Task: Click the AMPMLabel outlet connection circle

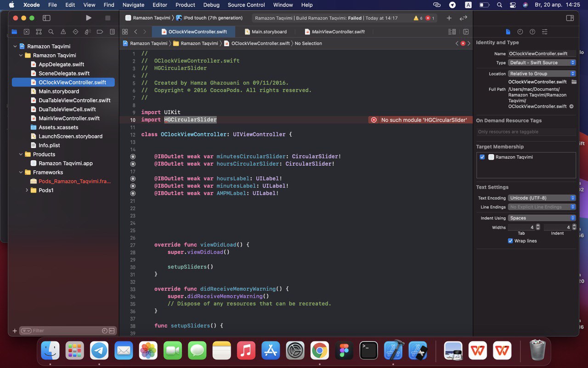Action: [133, 193]
